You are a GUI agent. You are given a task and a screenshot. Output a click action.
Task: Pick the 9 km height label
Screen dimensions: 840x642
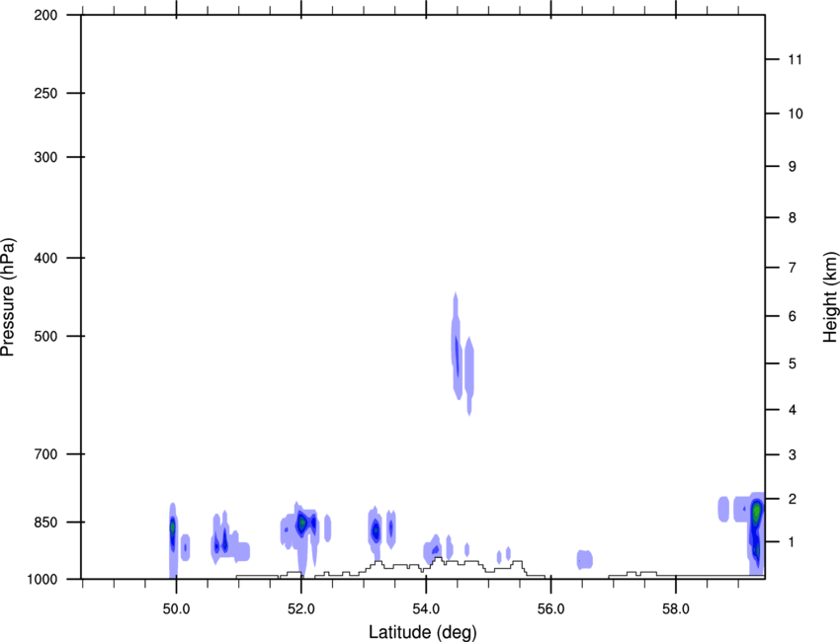click(x=792, y=167)
